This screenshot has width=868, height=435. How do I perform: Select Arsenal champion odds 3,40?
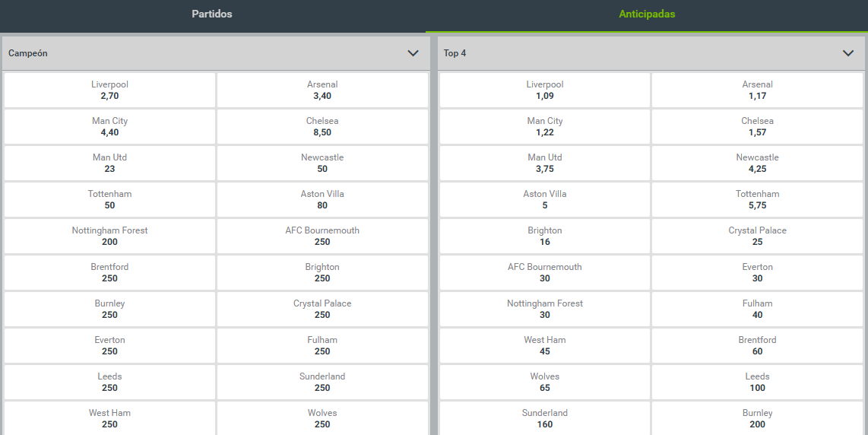[322, 90]
